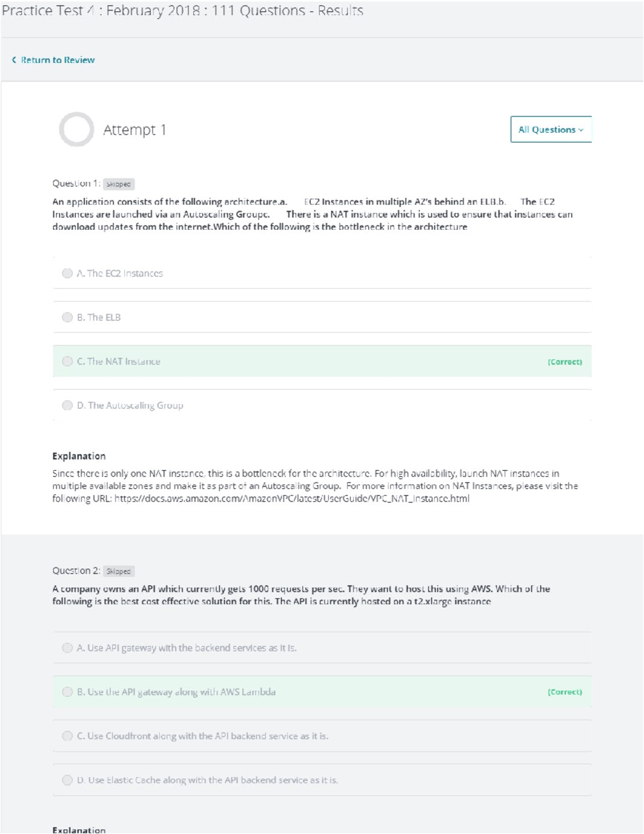This screenshot has height=834, width=644.
Task: Choose option A. Use API gateway as is
Action: tap(67, 648)
